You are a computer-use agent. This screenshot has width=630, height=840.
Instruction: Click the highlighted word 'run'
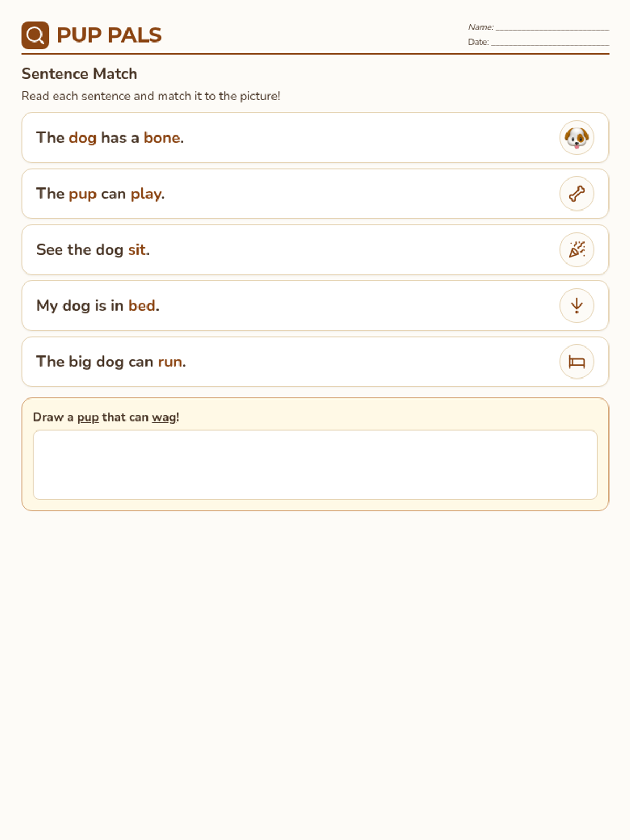170,362
